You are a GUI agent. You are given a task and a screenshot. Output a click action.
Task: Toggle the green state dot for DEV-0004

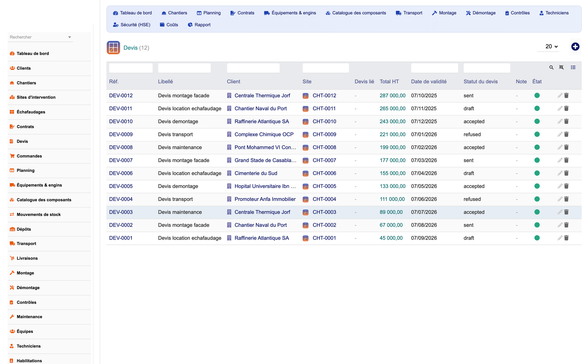click(537, 199)
